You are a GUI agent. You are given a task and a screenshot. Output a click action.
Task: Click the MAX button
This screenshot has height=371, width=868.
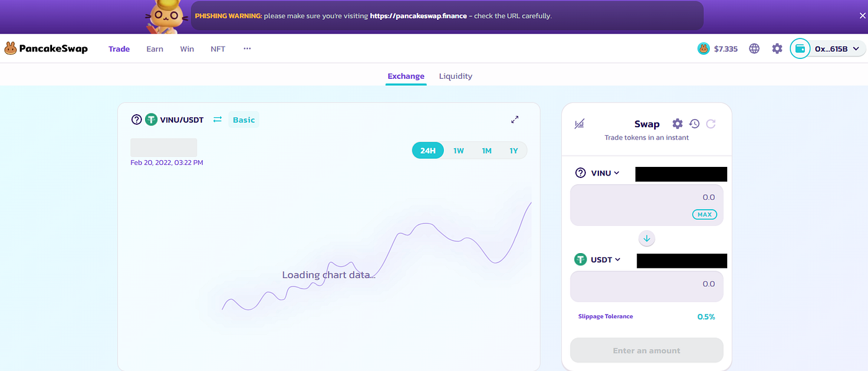click(x=704, y=215)
